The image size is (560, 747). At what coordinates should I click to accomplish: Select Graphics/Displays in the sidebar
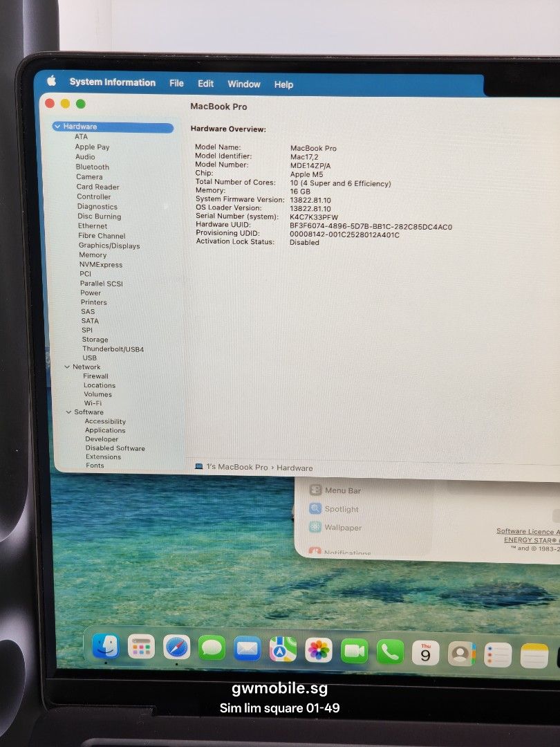click(109, 246)
